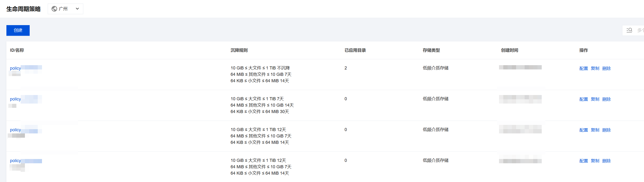Open the first policy link
Image resolution: width=644 pixels, height=182 pixels.
click(15, 68)
